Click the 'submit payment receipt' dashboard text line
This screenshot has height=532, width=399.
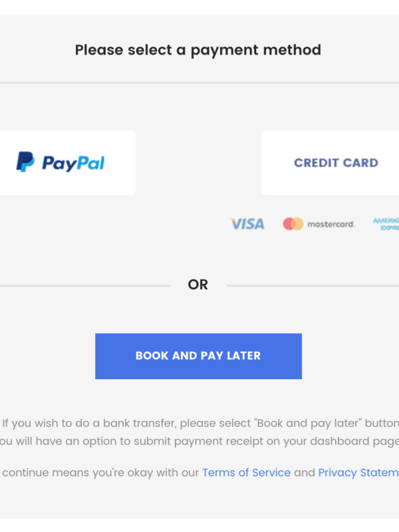coord(199,441)
